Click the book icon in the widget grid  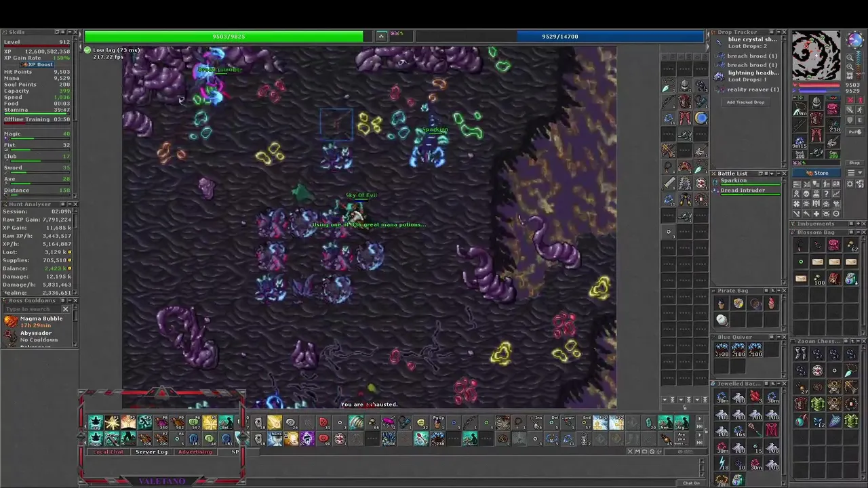pyautogui.click(x=836, y=184)
